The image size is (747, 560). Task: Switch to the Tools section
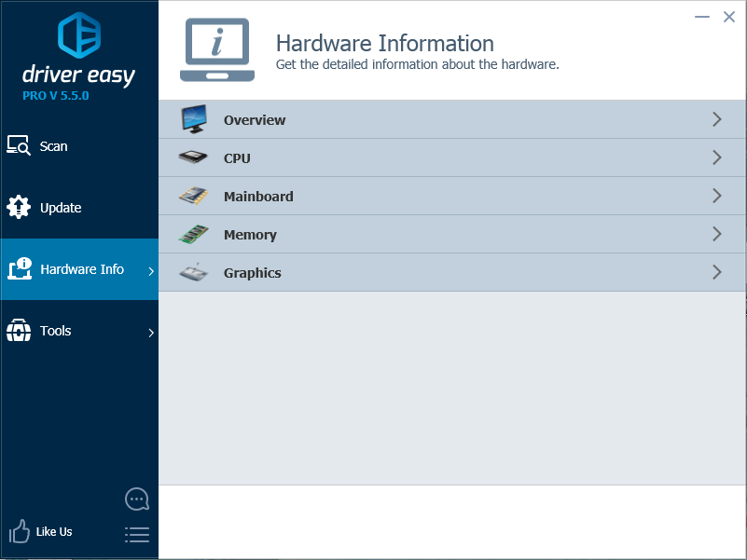click(56, 331)
